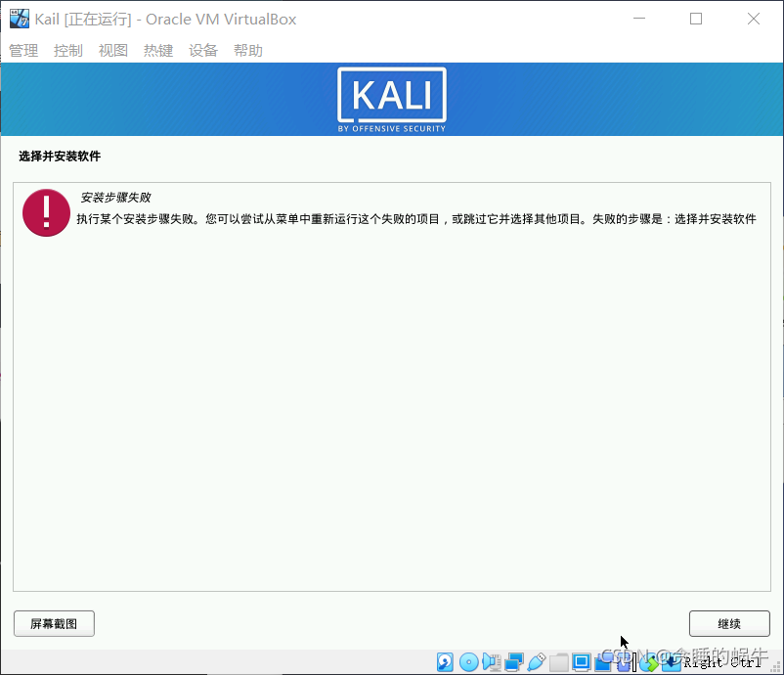
Task: Click the video recording status icon
Action: tap(603, 662)
